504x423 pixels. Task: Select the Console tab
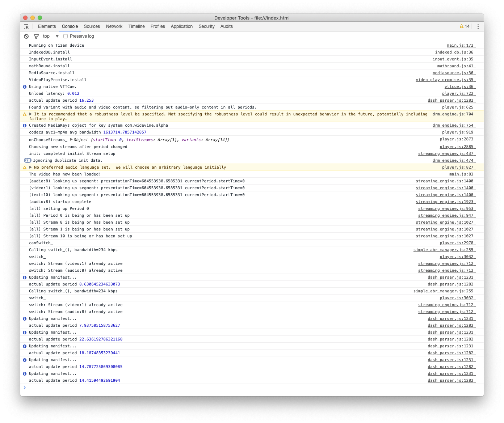(70, 26)
